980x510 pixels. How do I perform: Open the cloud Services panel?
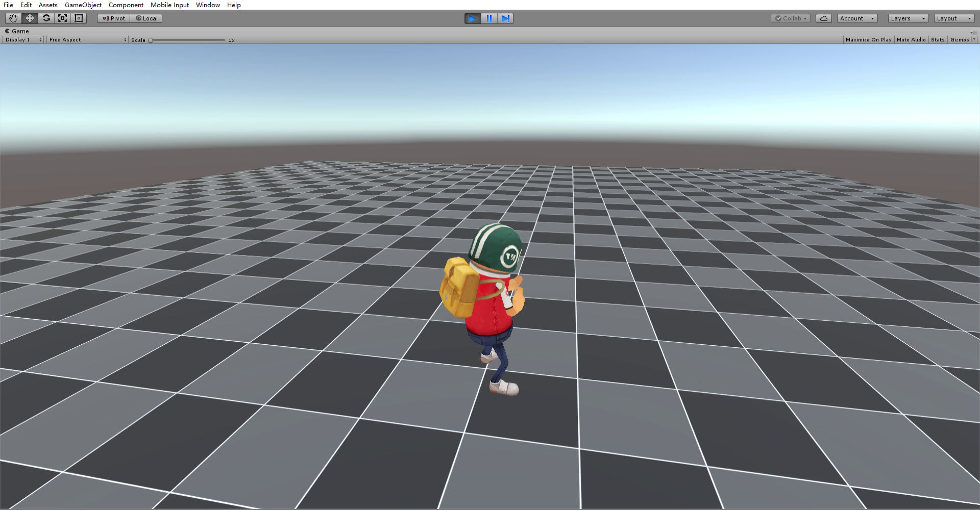pos(823,18)
